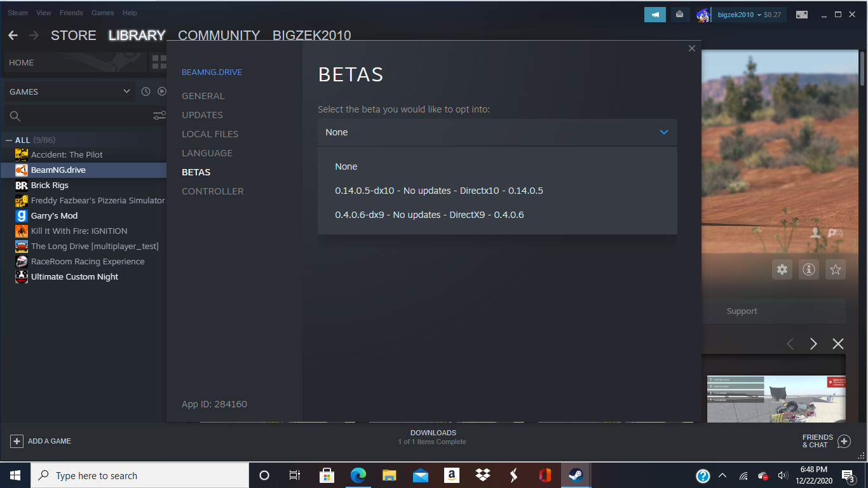This screenshot has height=488, width=868.
Task: Open game settings gear icon
Action: click(x=782, y=269)
